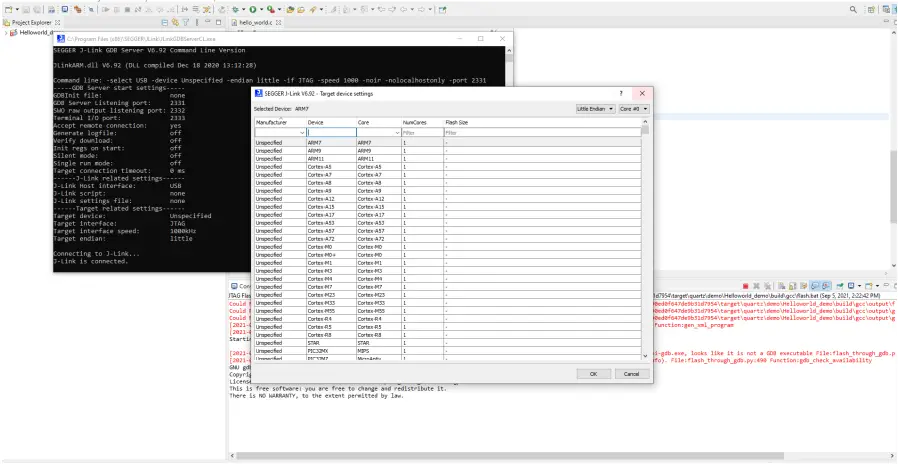
Task: Select the Cortex-M0+ device row
Action: tap(448, 254)
